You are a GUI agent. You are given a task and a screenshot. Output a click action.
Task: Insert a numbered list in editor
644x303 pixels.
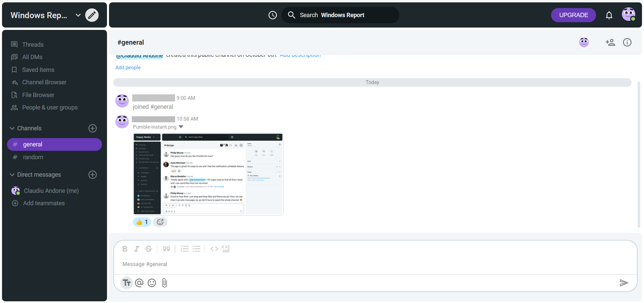pos(184,249)
